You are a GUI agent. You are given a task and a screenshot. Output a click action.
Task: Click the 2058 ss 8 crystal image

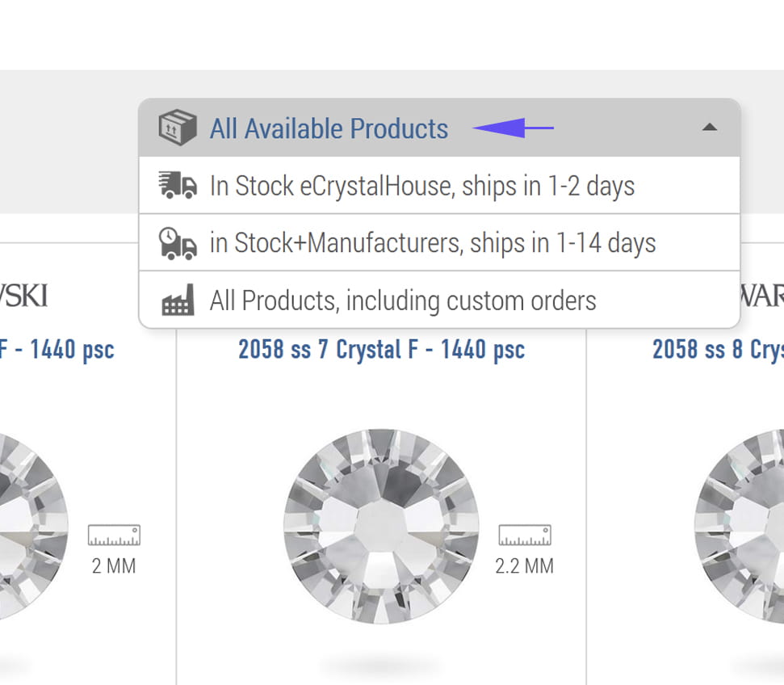(739, 527)
